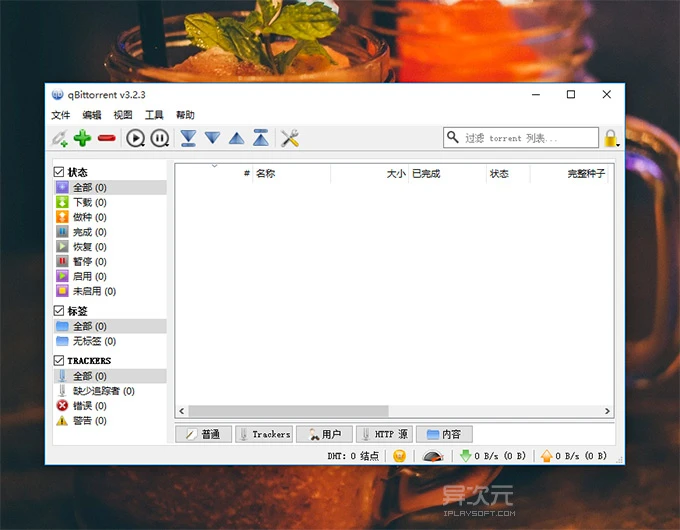Open the 工具 menu
Image resolution: width=680 pixels, height=530 pixels.
154,115
